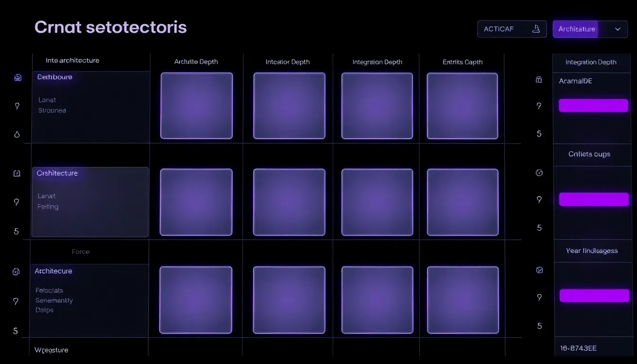Select the Entrits Capth column header
Viewport: 637px width, 364px height.
click(462, 62)
